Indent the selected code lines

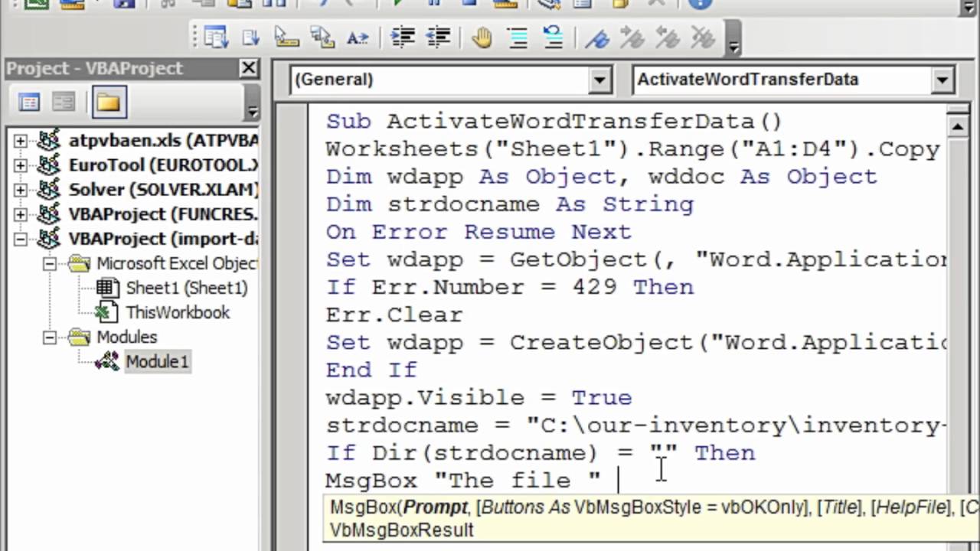coord(403,37)
